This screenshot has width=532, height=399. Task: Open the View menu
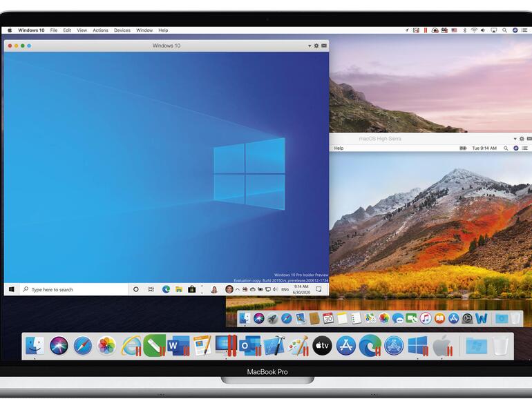(x=82, y=30)
